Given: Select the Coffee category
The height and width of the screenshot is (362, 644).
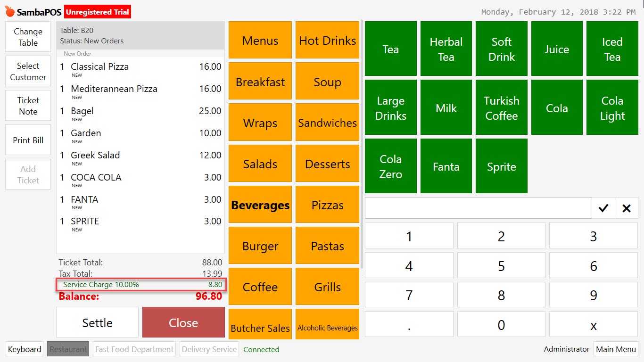Looking at the screenshot, I should point(260,287).
